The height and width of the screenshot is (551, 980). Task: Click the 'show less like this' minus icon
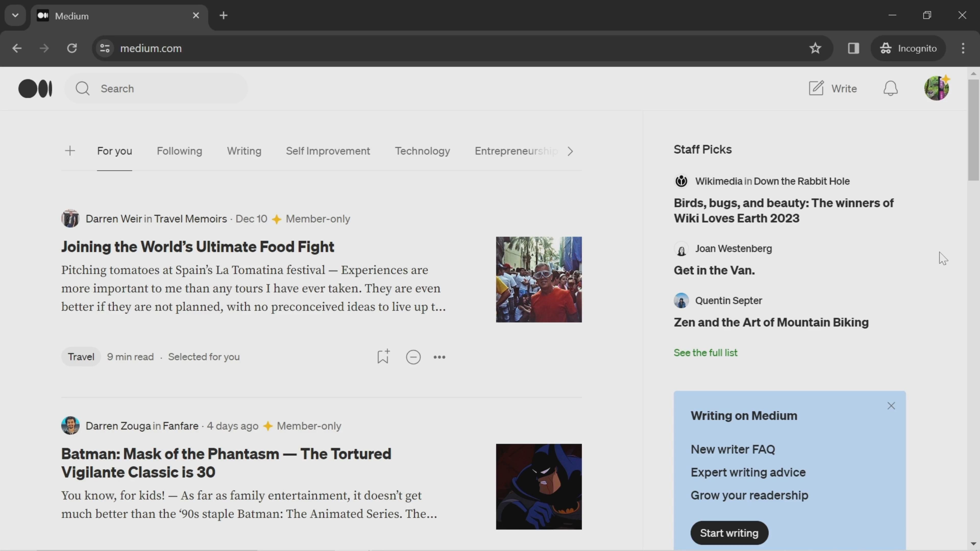click(x=413, y=357)
